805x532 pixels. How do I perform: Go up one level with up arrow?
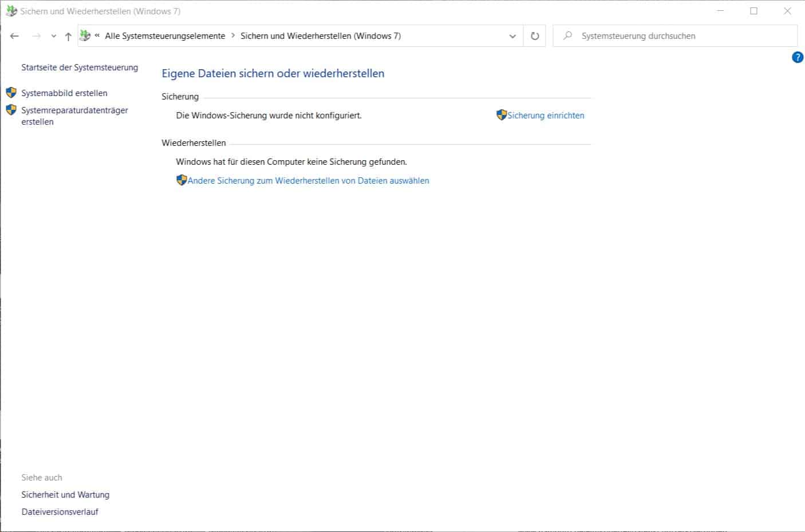coord(68,36)
